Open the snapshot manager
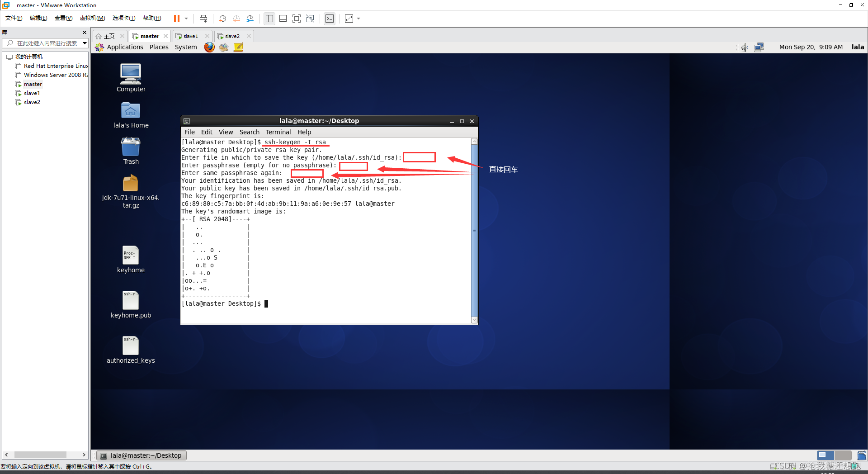868x474 pixels. click(x=250, y=19)
